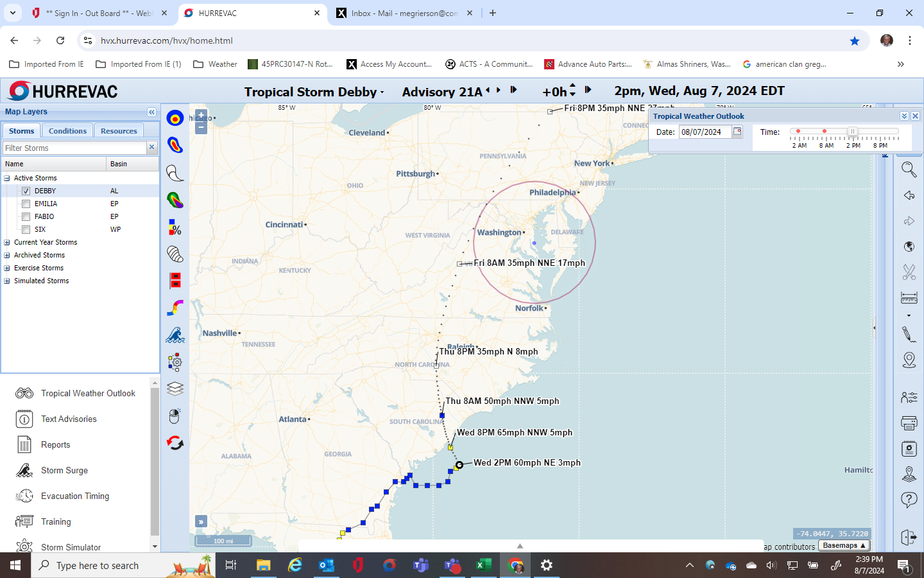Viewport: 924px width, 578px height.
Task: Switch to the Conditions tab
Action: (67, 130)
